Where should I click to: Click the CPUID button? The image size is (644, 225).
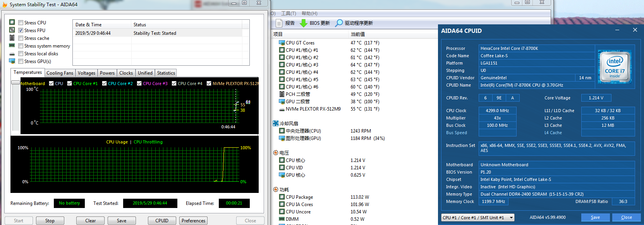(162, 221)
